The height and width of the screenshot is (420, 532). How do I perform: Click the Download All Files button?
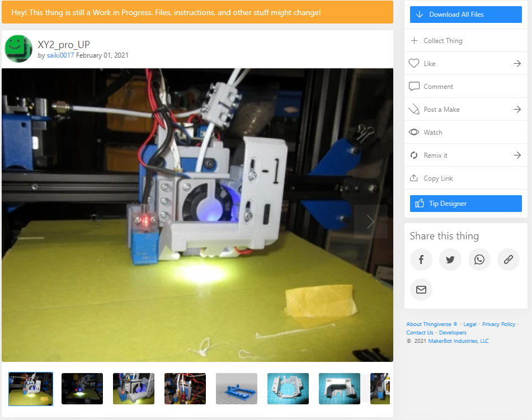point(465,15)
